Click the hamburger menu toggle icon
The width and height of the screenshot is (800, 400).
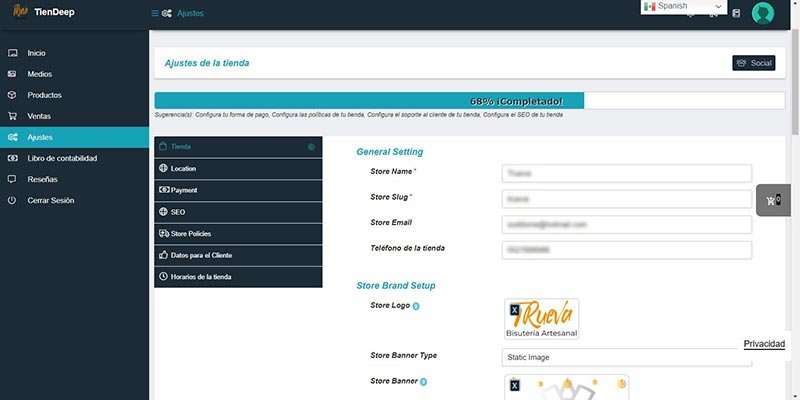155,14
